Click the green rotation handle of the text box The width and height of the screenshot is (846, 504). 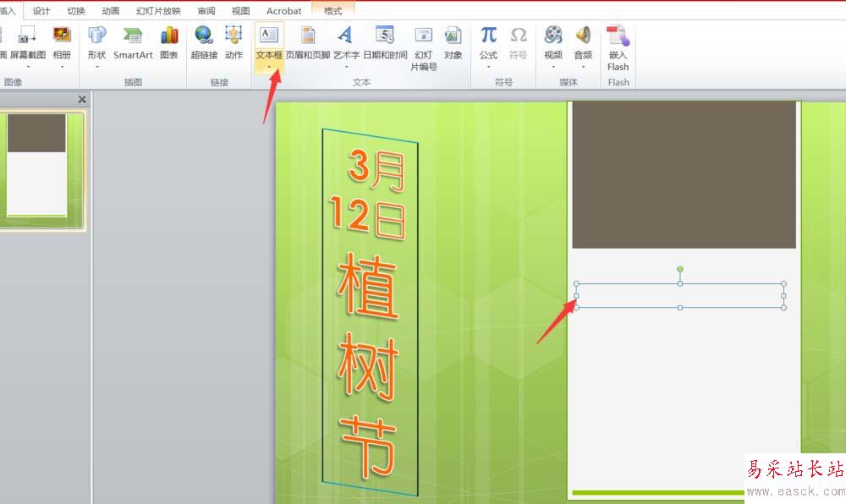click(680, 269)
